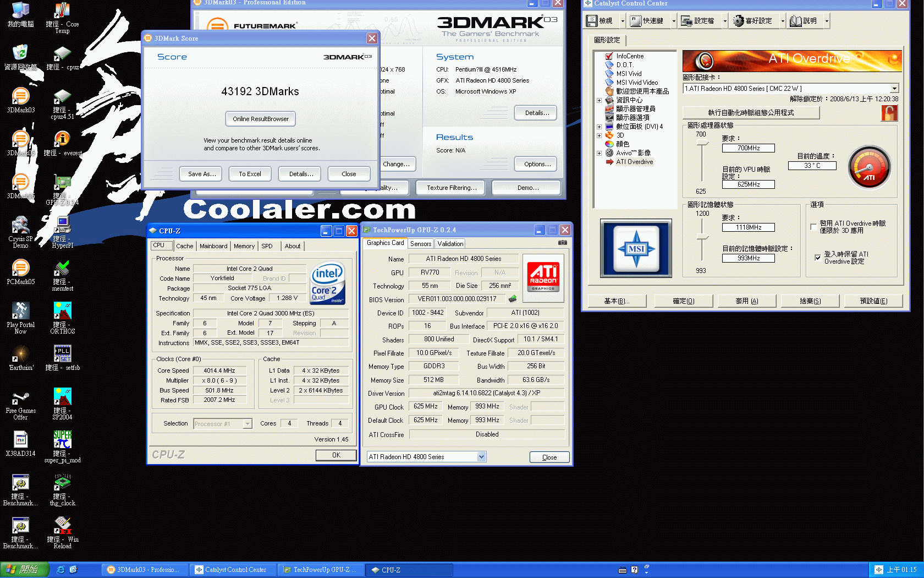The image size is (924, 578).
Task: Launch the everest desktop shortcut
Action: point(62,143)
